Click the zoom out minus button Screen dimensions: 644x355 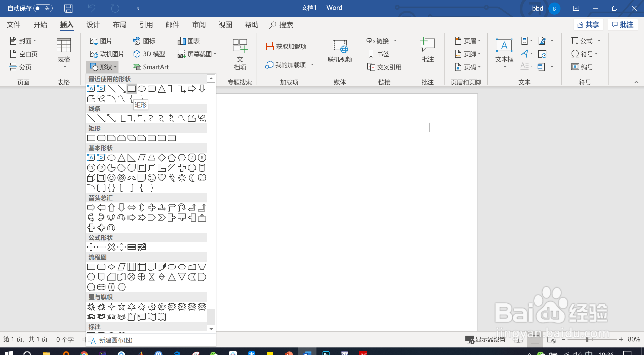tap(564, 340)
